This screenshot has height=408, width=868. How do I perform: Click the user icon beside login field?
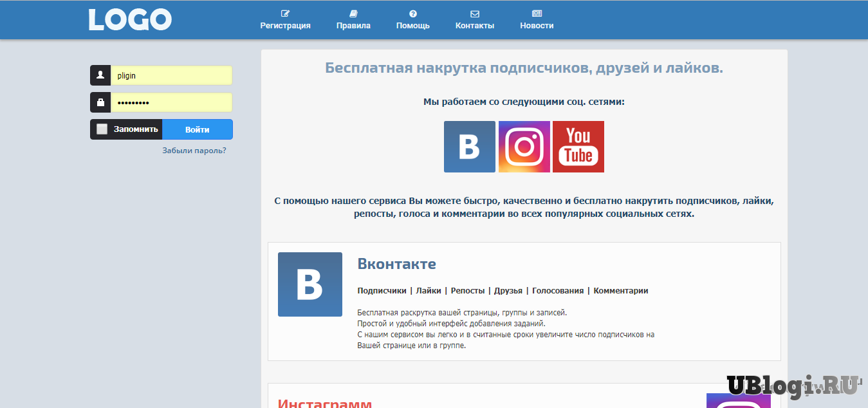point(100,75)
